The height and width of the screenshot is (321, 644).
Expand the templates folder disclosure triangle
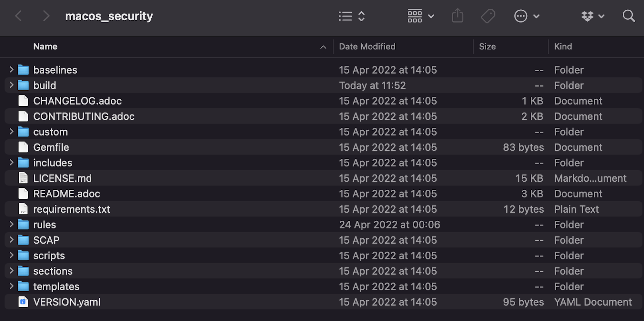(11, 286)
